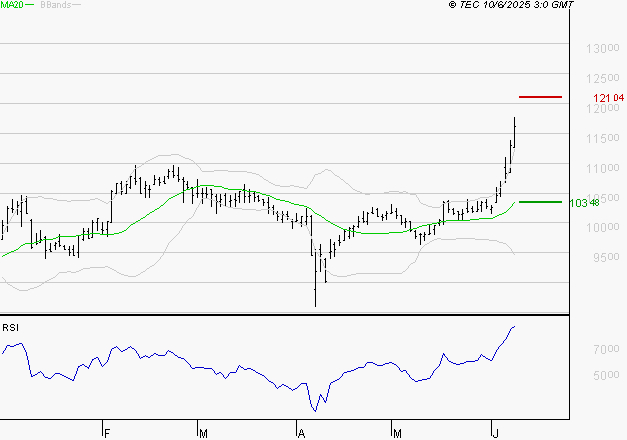The image size is (627, 440).
Task: Click the red resistance line marker
Action: point(540,97)
